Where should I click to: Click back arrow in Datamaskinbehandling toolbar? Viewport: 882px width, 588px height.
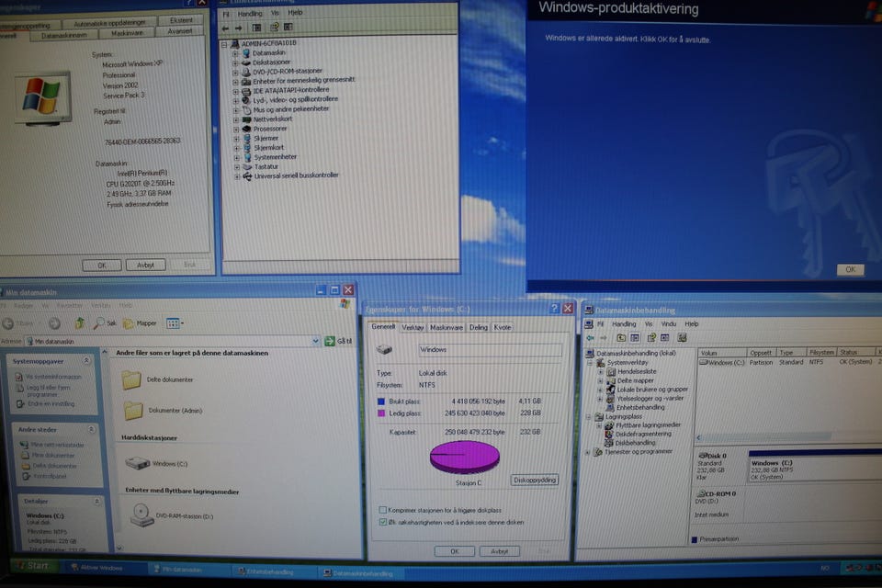(x=590, y=337)
